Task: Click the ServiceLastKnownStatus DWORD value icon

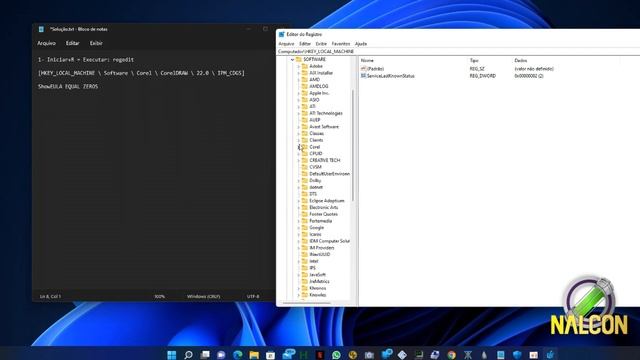Action: (364, 76)
